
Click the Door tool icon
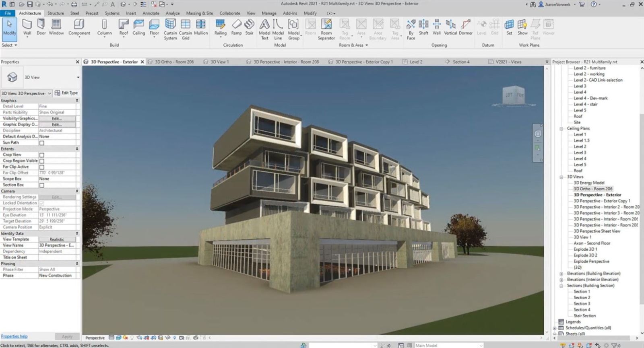(41, 27)
